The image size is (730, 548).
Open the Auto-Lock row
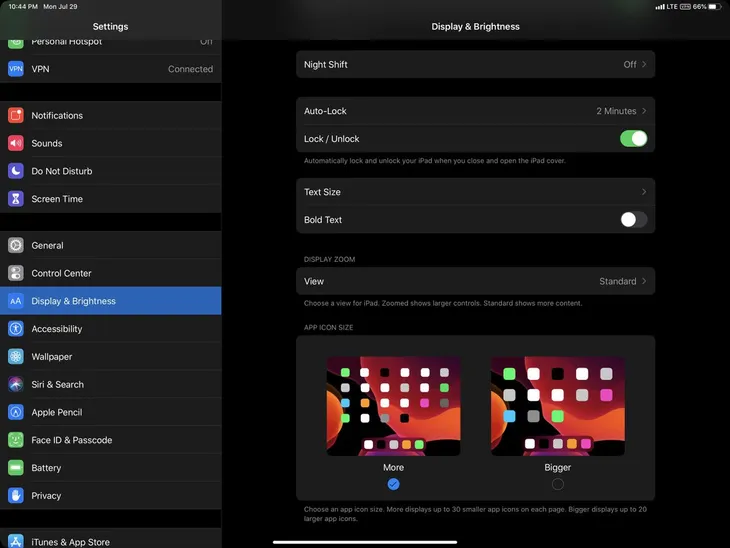pyautogui.click(x=475, y=111)
